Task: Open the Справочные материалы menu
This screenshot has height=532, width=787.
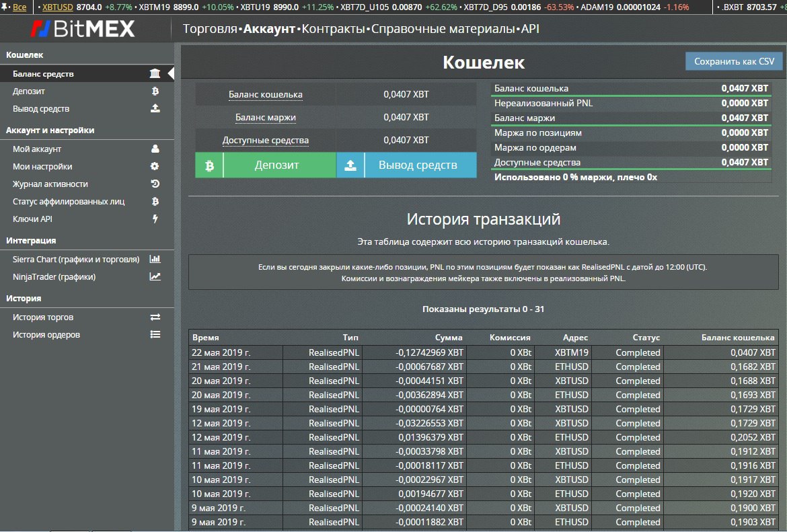Action: (443, 29)
